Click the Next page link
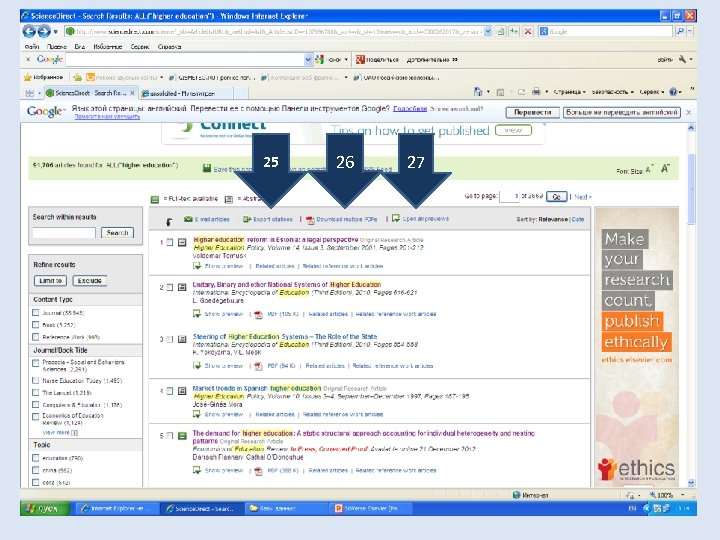This screenshot has height=540, width=720. tap(583, 197)
